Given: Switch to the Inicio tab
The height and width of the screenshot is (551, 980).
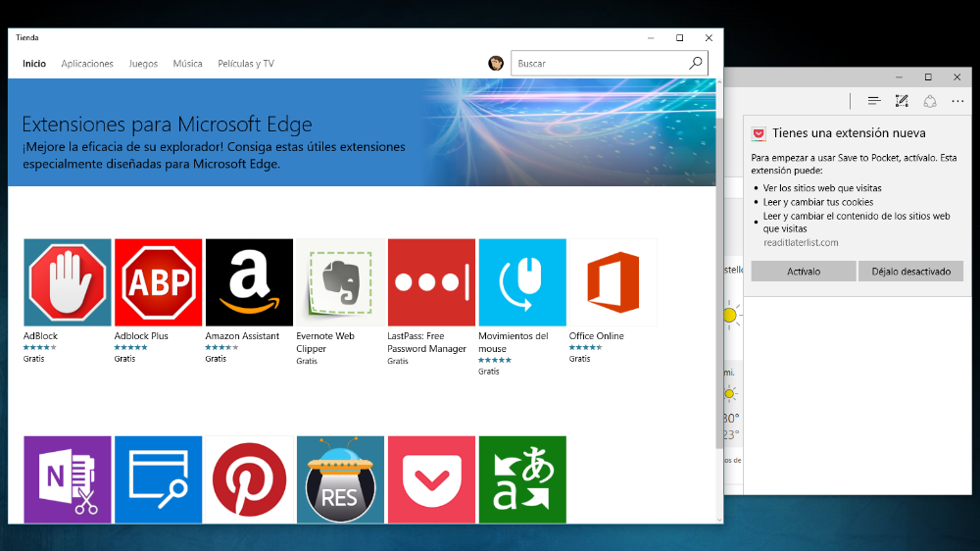Looking at the screenshot, I should (x=34, y=63).
